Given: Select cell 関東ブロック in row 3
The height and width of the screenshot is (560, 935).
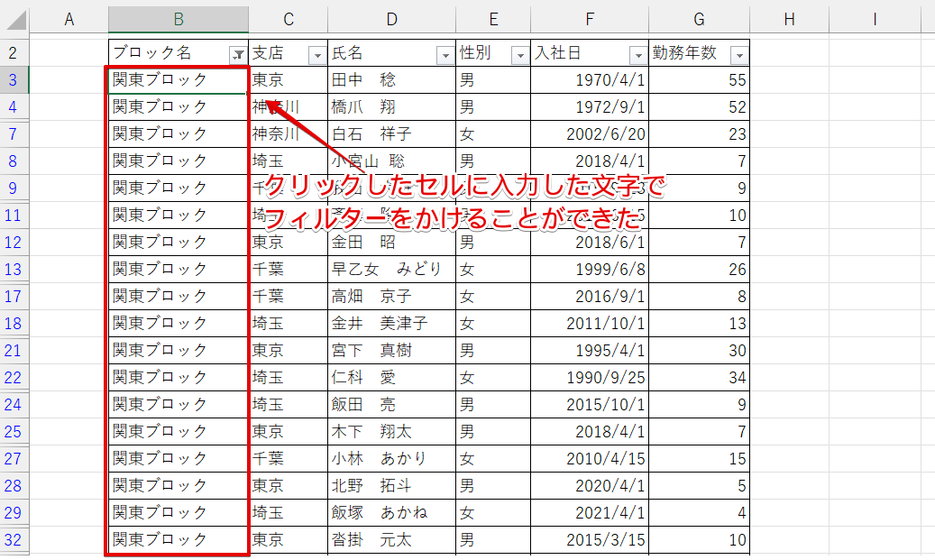Looking at the screenshot, I should pyautogui.click(x=179, y=80).
